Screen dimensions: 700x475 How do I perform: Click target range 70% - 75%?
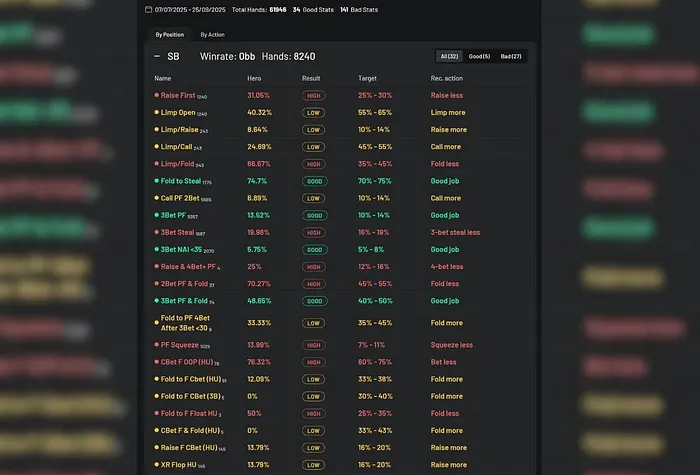(x=374, y=181)
